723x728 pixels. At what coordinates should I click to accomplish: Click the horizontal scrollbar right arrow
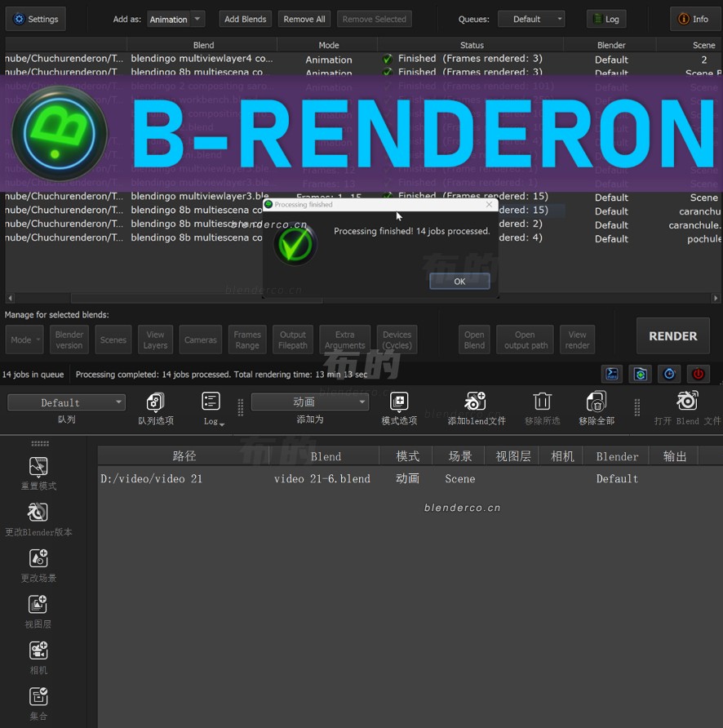716,298
